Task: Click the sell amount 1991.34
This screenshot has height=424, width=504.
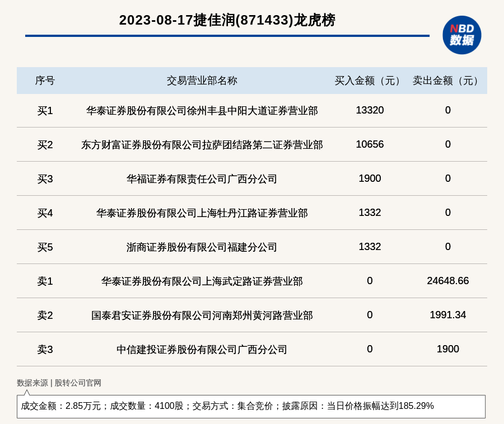Action: click(x=448, y=314)
